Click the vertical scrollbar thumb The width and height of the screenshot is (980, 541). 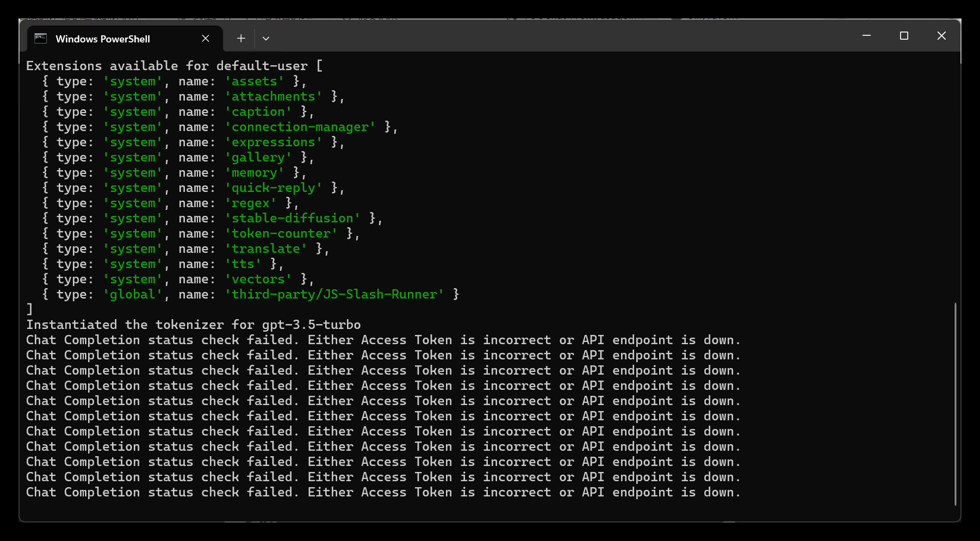point(955,403)
